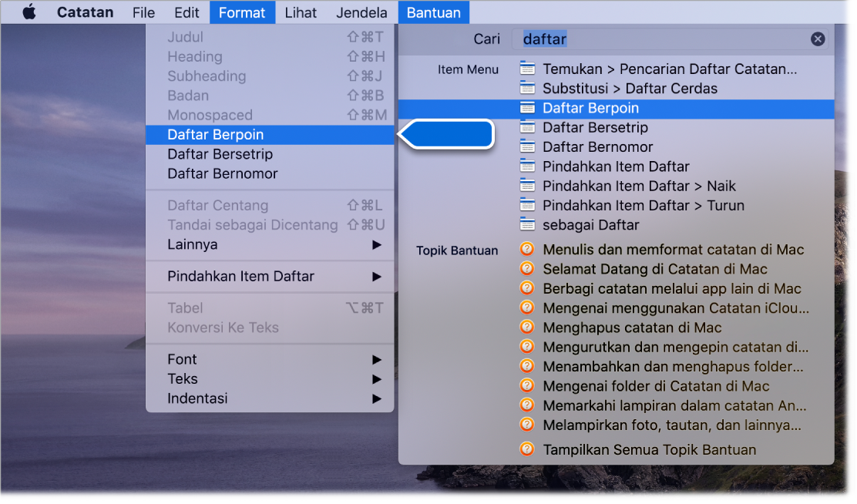This screenshot has height=504, width=857.
Task: Click the menu icon next to "sebagai Daftar"
Action: tap(529, 225)
